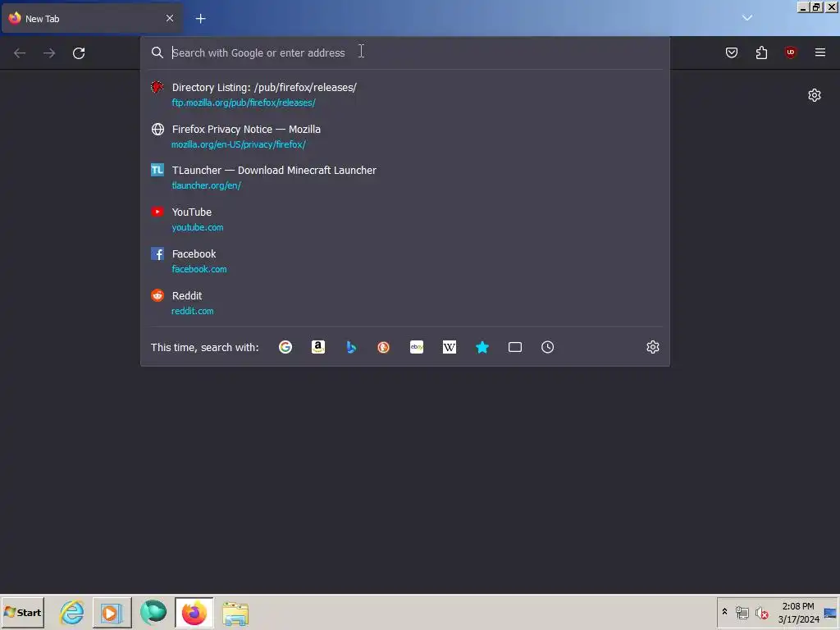Open the Reddit suggestion

405,303
